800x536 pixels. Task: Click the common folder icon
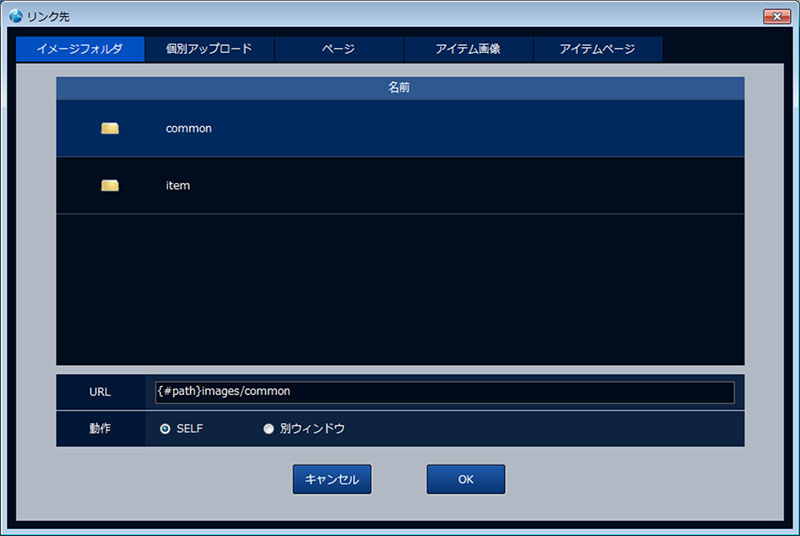(110, 128)
